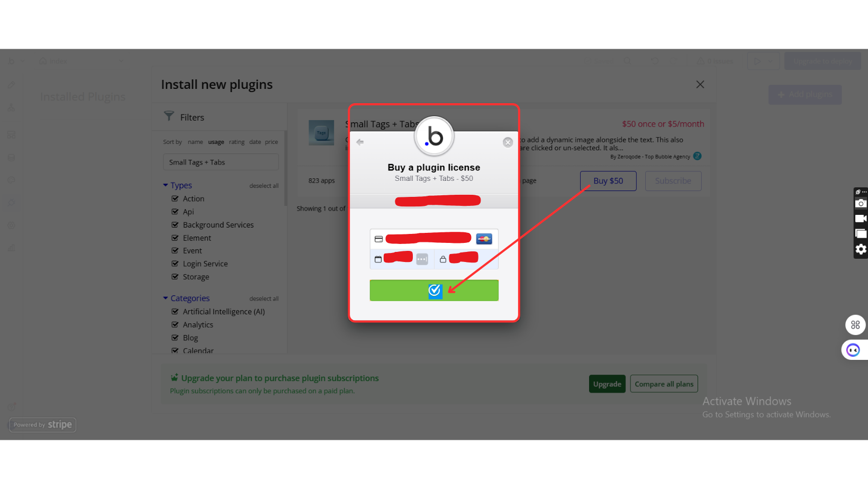
Task: Click the Bubble logo in the top bar
Action: pyautogui.click(x=12, y=61)
